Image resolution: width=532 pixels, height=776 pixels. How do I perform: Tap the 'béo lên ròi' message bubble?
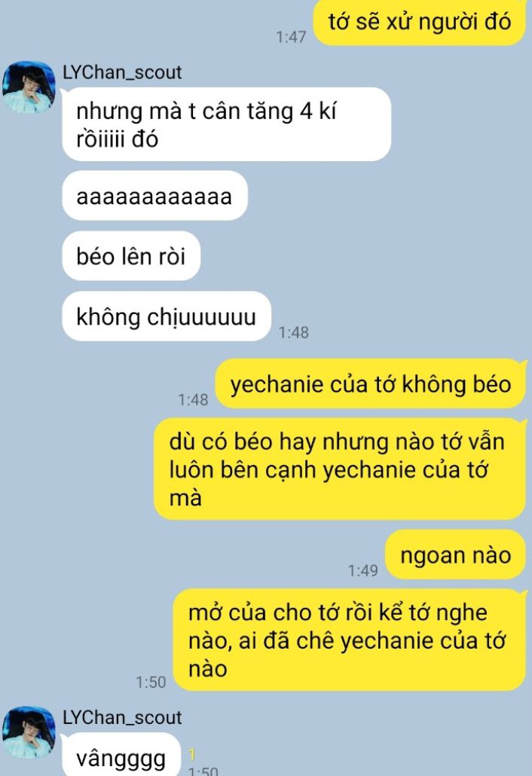[x=131, y=256]
